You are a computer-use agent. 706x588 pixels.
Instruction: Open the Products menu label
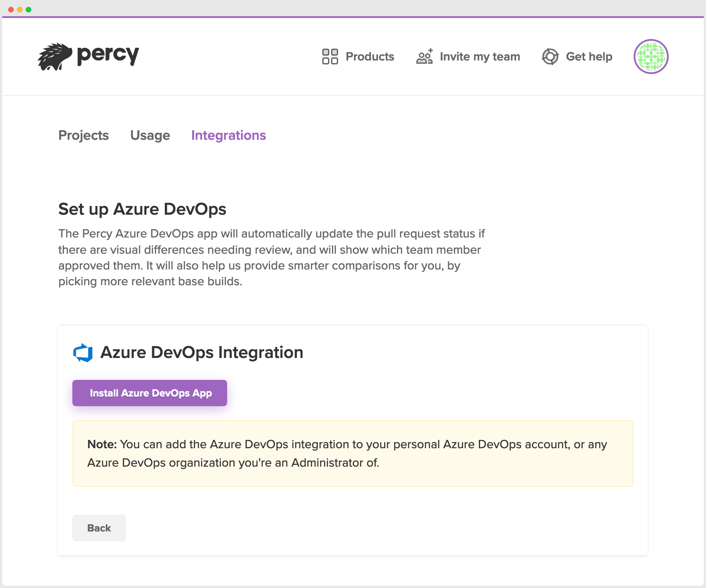pos(370,57)
